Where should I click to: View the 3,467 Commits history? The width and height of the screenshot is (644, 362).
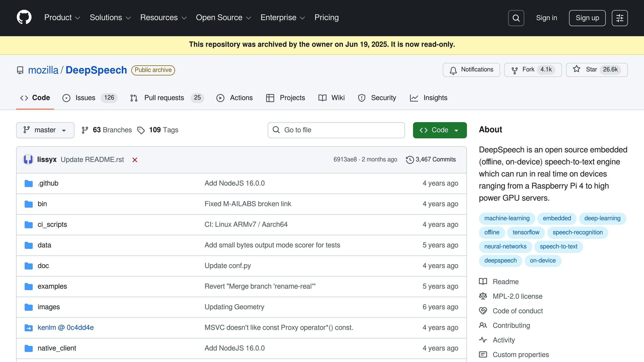point(431,160)
